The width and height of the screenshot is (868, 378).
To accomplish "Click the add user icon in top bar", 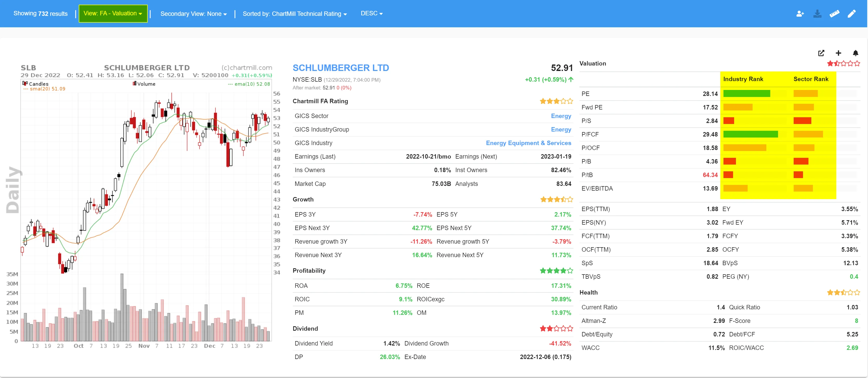I will point(800,14).
